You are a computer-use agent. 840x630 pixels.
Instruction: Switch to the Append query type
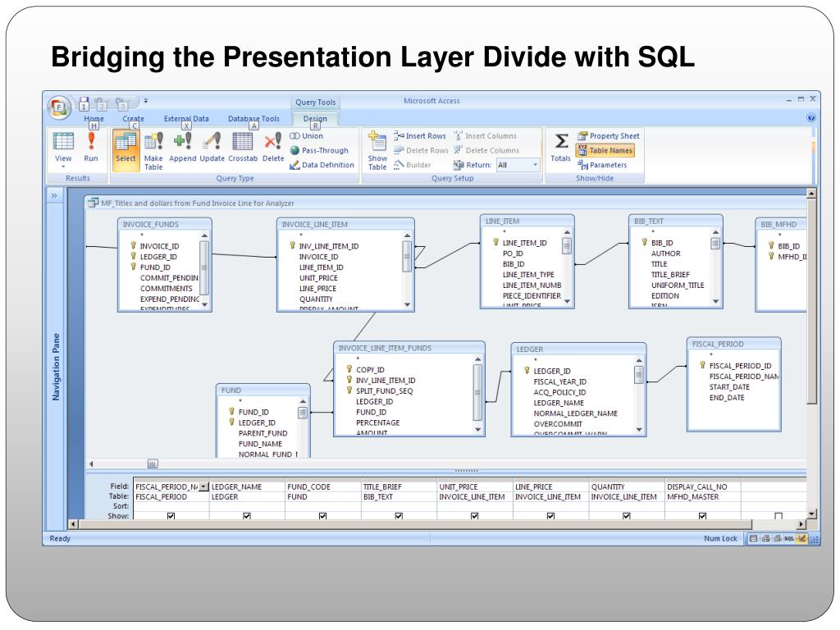coord(183,148)
